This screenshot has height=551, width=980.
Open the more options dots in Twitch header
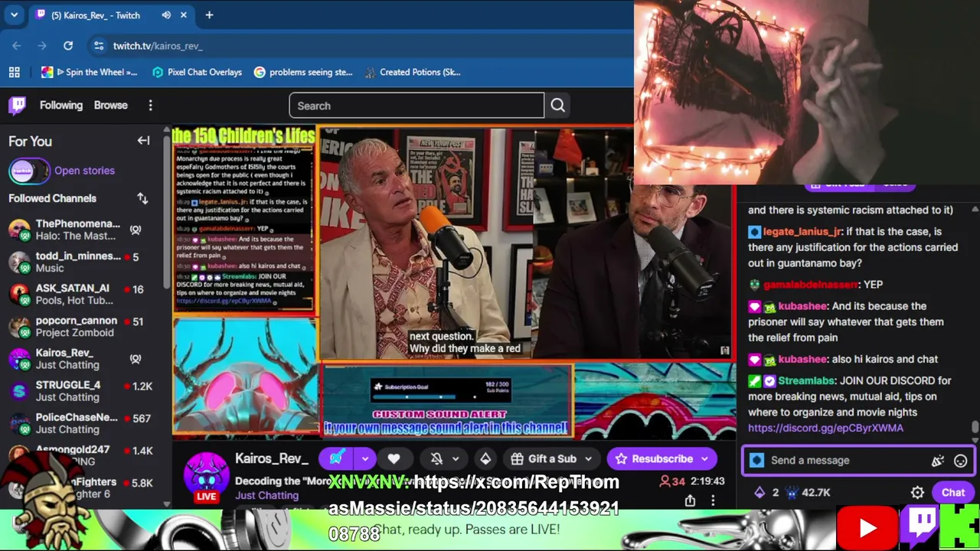click(150, 106)
